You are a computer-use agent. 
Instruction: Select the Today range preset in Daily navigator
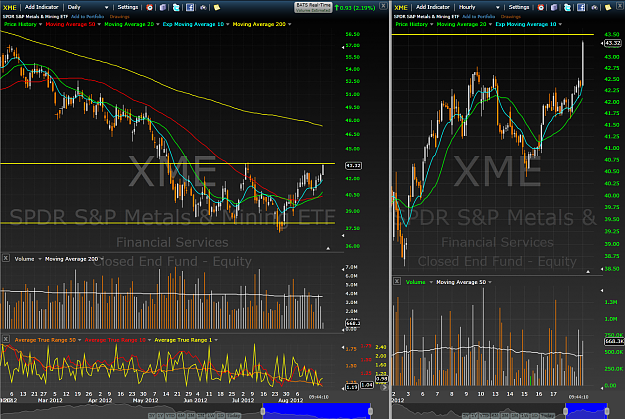(x=234, y=415)
